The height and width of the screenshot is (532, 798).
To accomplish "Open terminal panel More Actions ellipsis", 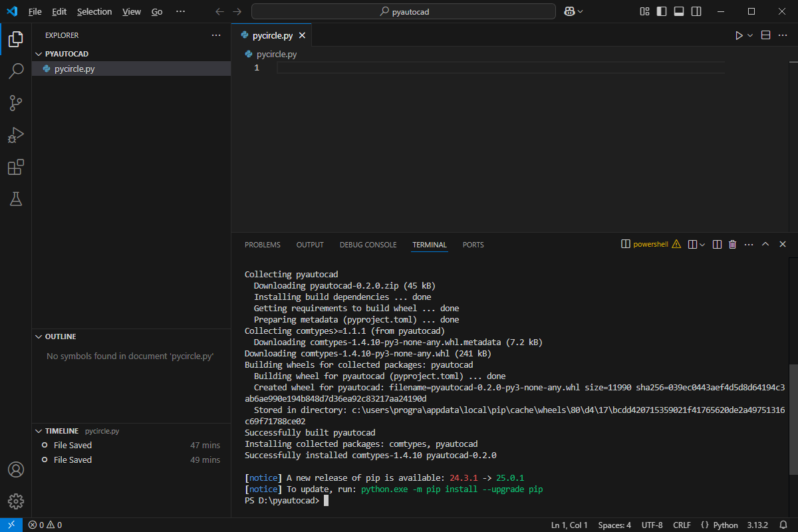I will pyautogui.click(x=749, y=245).
